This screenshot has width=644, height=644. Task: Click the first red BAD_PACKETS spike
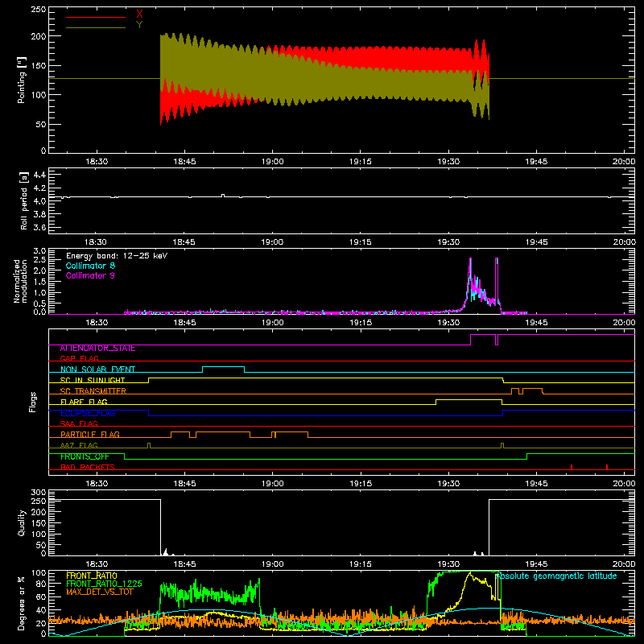point(572,467)
